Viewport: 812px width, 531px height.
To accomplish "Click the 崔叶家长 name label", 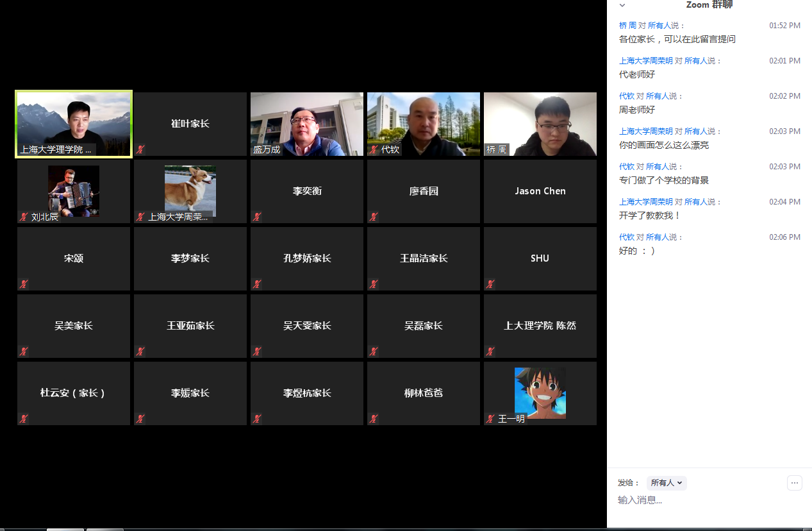I will (190, 124).
